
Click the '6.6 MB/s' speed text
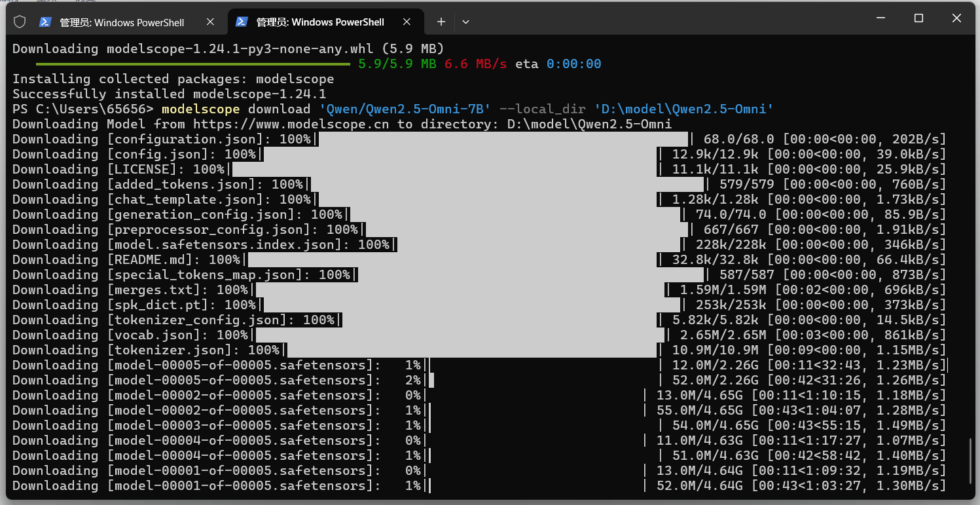pyautogui.click(x=476, y=64)
